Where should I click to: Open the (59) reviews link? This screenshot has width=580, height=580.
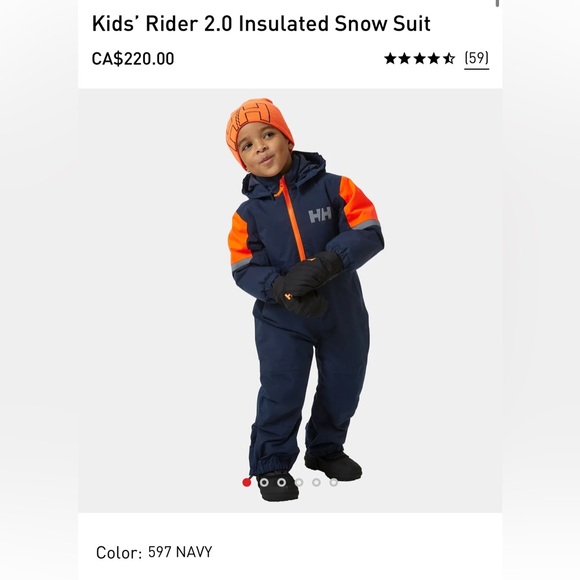476,59
